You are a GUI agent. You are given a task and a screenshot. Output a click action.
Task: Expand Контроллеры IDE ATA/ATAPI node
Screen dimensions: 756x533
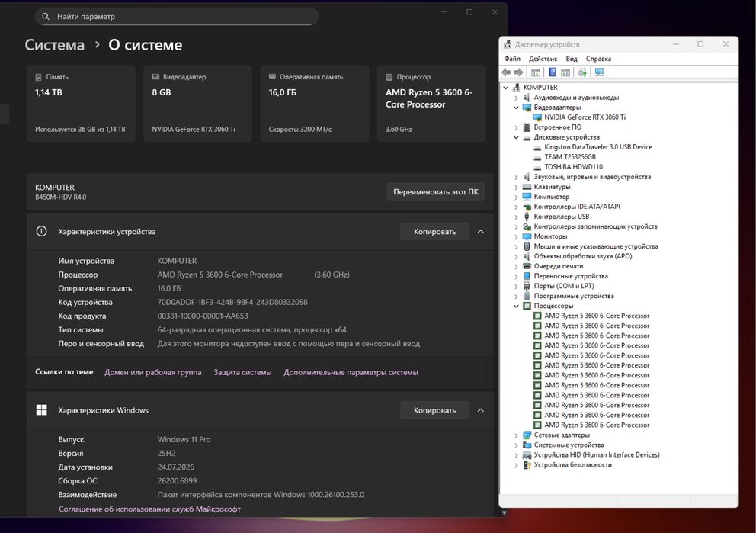tap(517, 207)
